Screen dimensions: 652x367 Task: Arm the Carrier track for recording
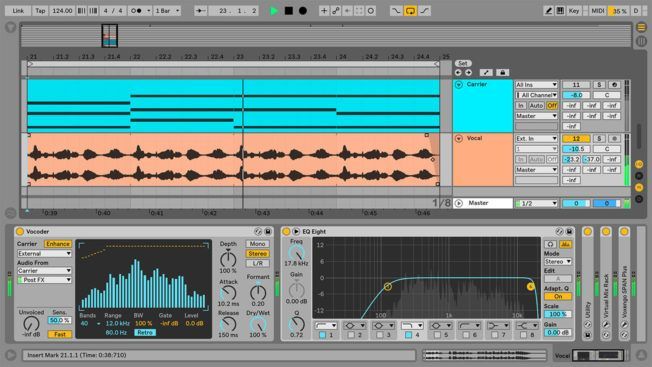pyautogui.click(x=615, y=85)
